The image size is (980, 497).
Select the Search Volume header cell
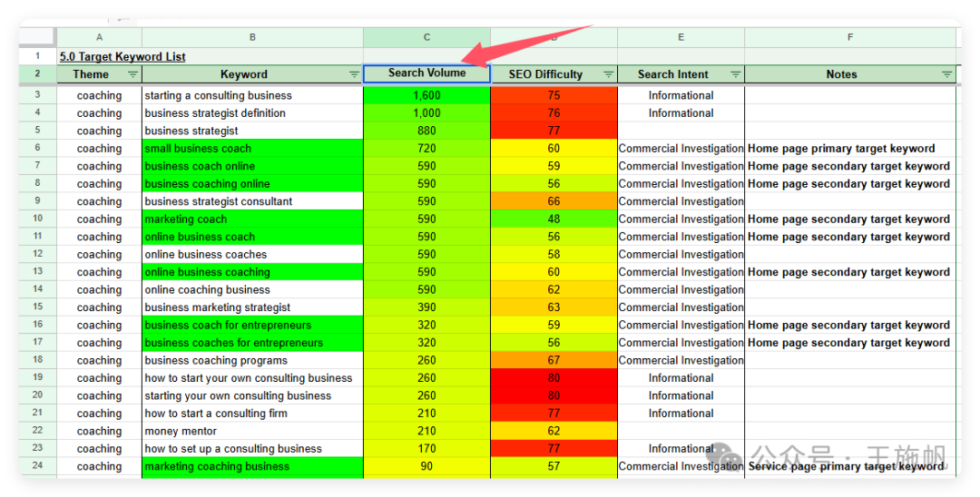coord(426,73)
